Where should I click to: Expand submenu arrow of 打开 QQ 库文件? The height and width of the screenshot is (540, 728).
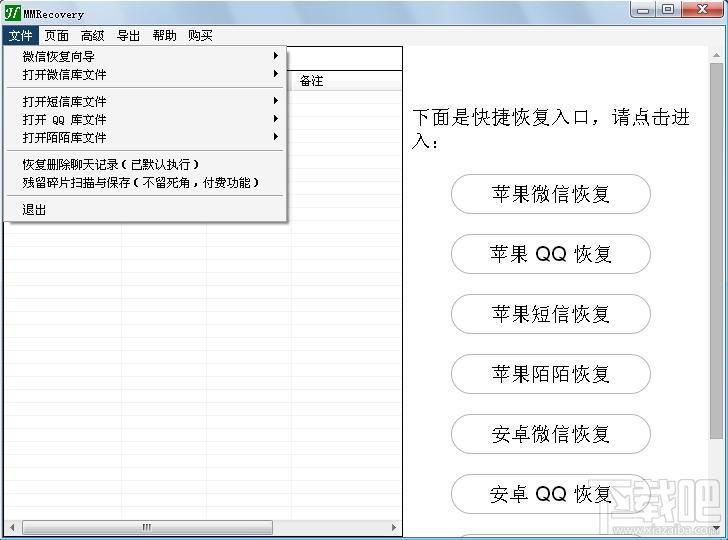click(x=276, y=119)
